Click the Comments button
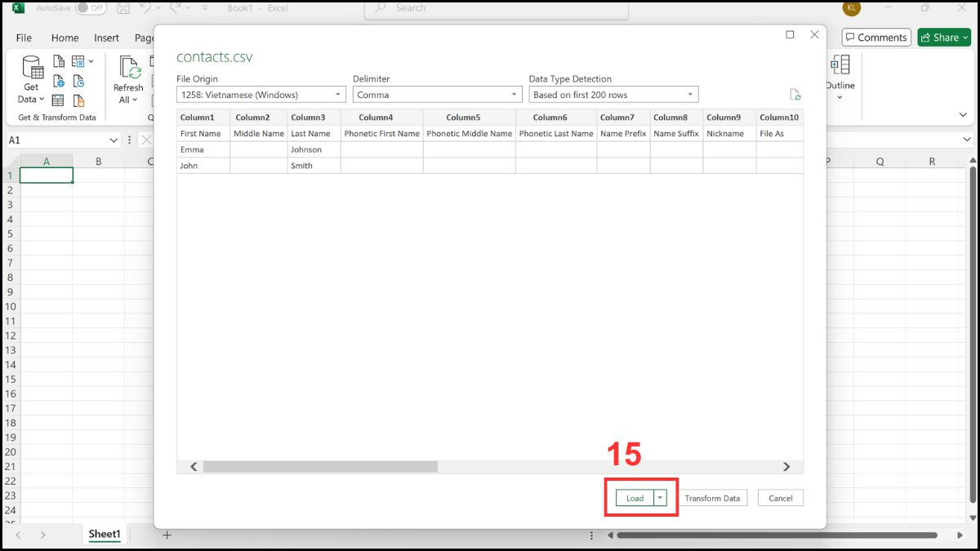 [x=875, y=37]
